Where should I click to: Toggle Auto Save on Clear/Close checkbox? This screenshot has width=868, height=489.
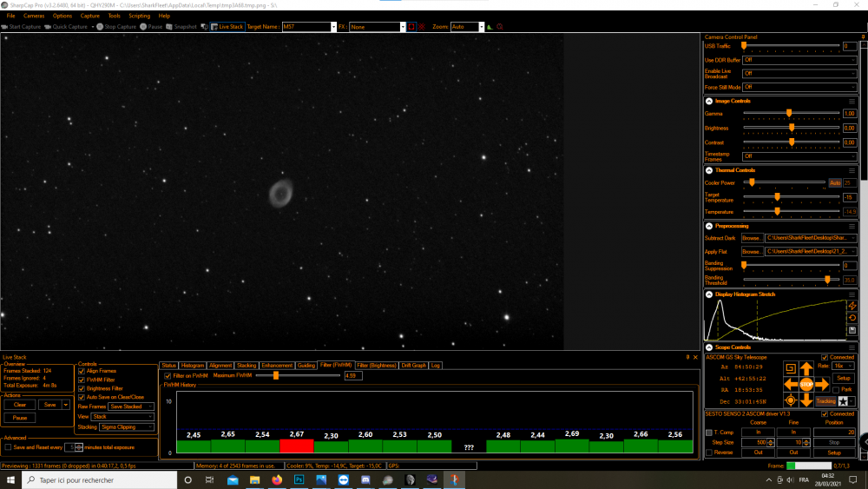point(82,397)
